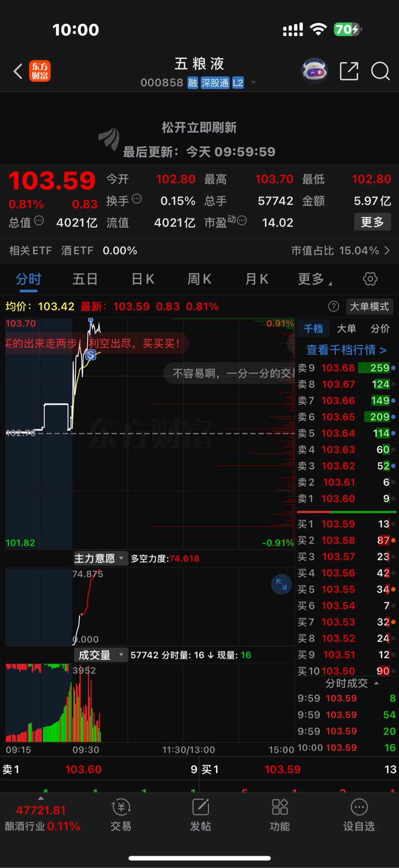
Task: Switch to the 周K tab
Action: click(x=199, y=279)
